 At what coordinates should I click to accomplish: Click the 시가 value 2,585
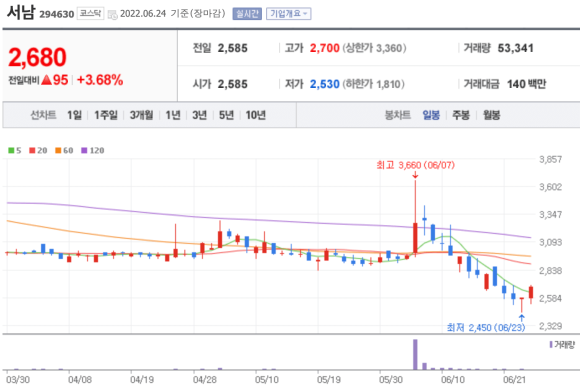click(233, 84)
